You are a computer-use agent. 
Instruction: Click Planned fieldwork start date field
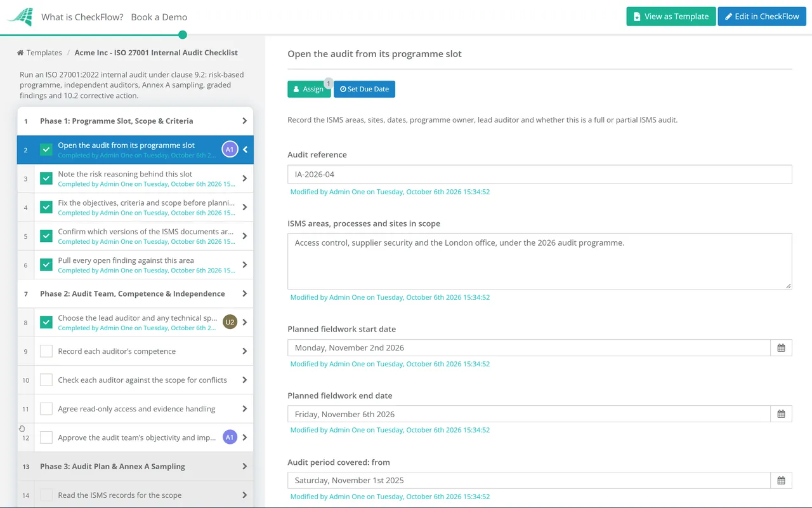[x=529, y=347]
